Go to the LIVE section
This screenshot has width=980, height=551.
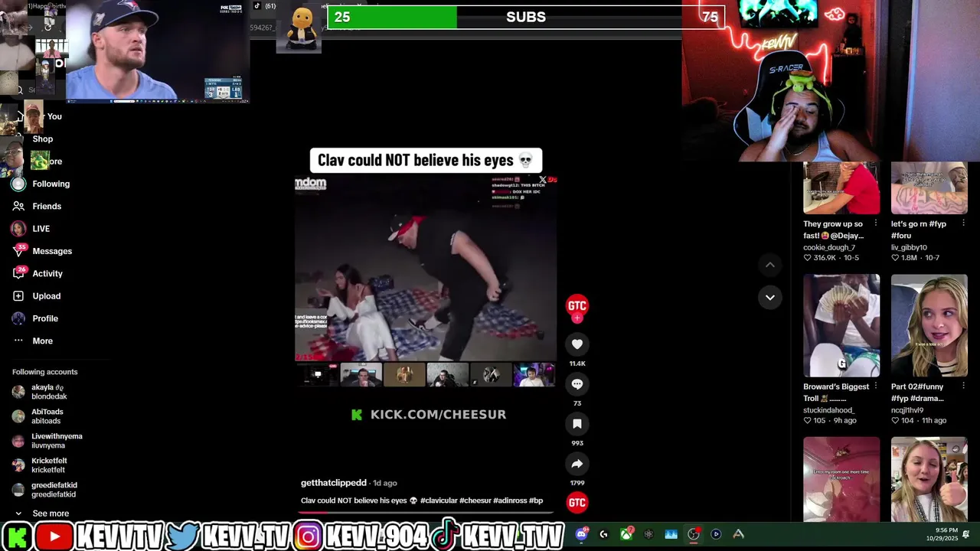coord(41,229)
